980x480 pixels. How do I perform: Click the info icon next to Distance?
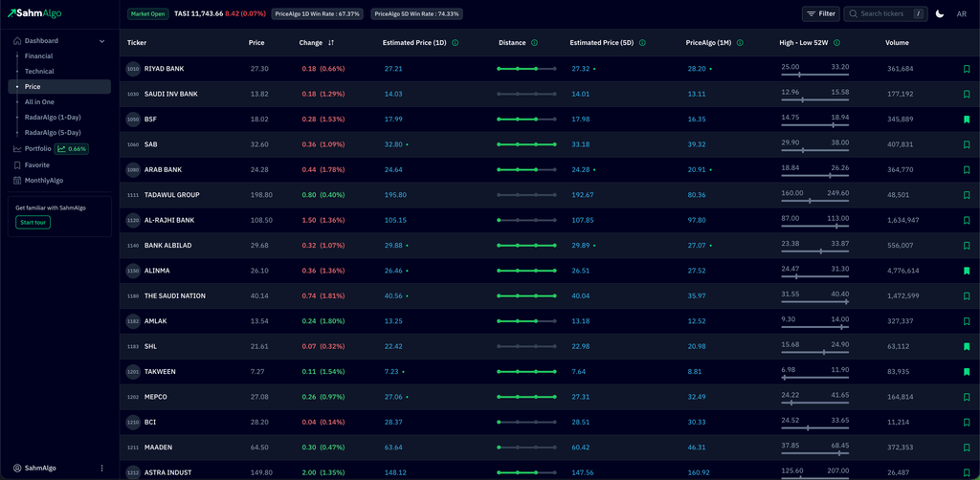pos(534,43)
